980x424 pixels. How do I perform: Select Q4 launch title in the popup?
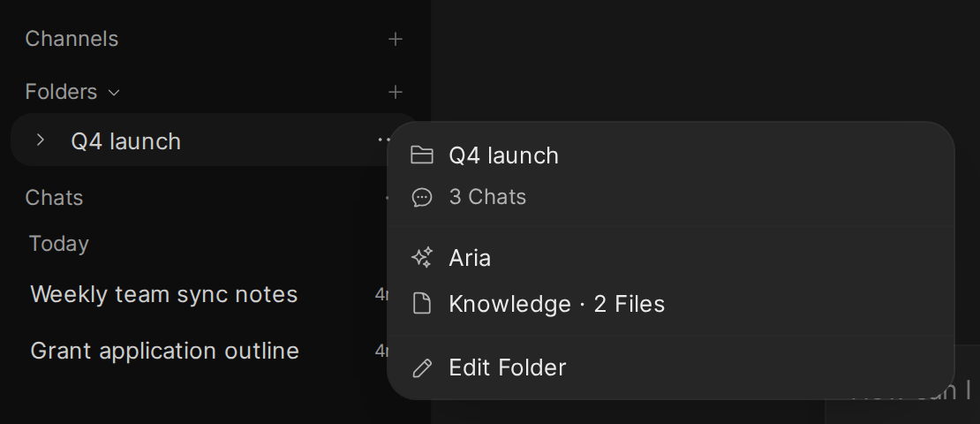tap(504, 155)
